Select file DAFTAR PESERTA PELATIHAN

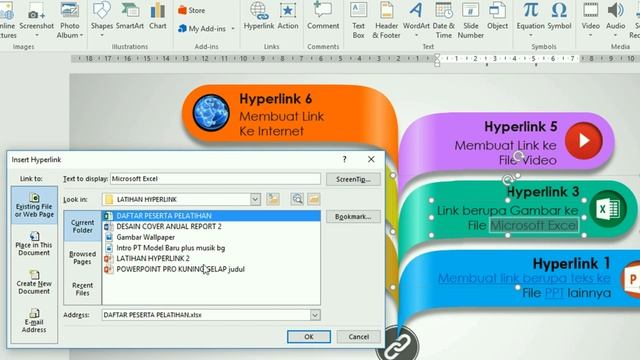[x=211, y=216]
